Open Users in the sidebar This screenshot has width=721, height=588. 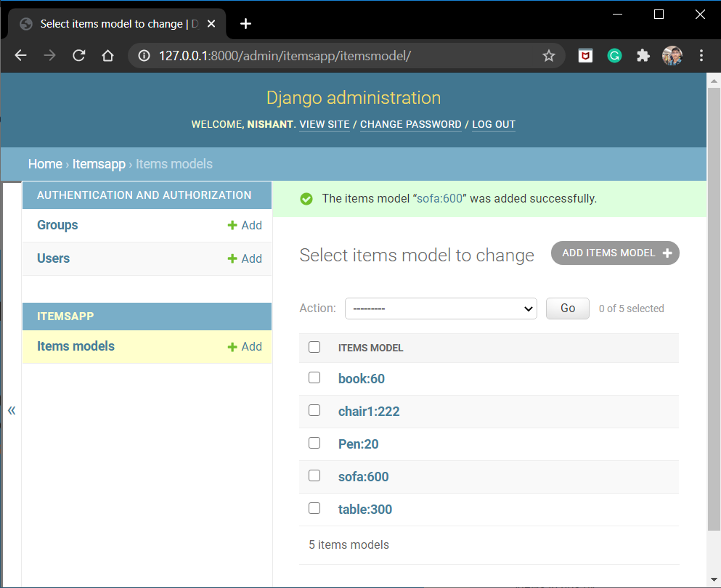point(53,258)
